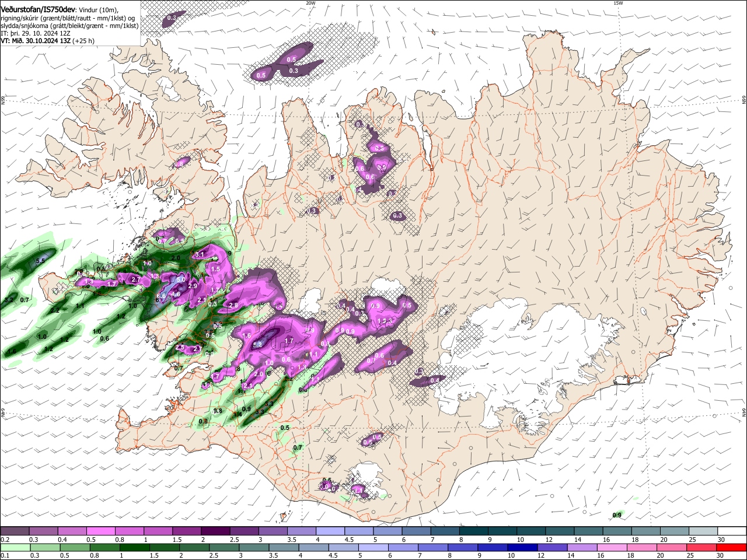The height and width of the screenshot is (560, 747).
Task: Click the 2.9 precipitation value on the map
Action: 193,286
